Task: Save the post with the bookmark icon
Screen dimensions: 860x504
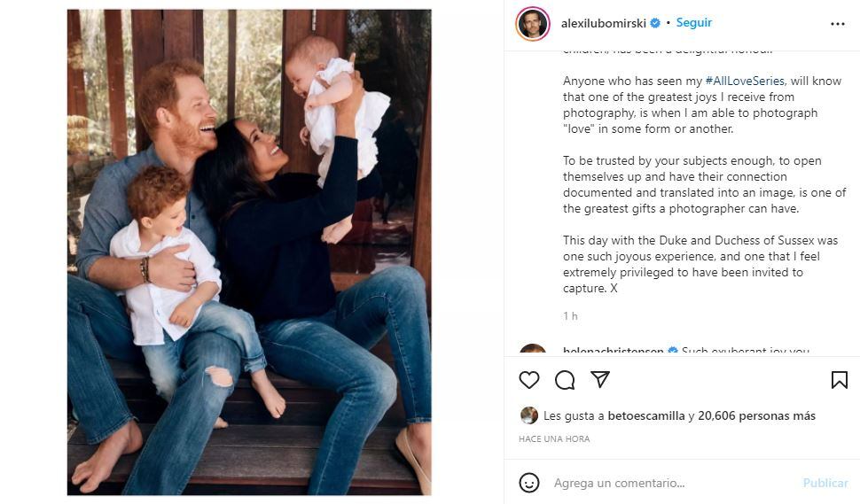Action: coord(839,380)
